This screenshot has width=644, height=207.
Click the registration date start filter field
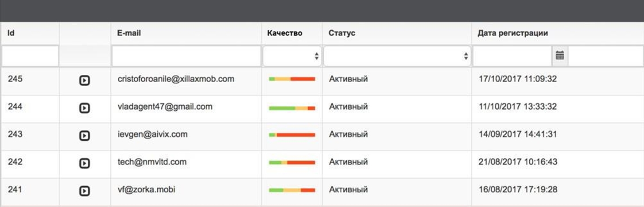(x=512, y=56)
